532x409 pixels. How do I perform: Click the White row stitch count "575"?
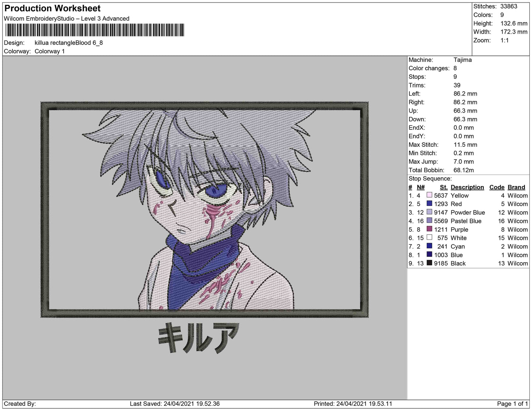443,238
